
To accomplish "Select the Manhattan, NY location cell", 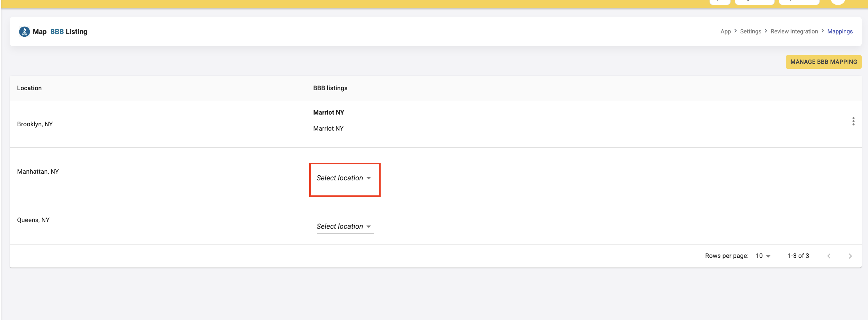I will tap(38, 172).
